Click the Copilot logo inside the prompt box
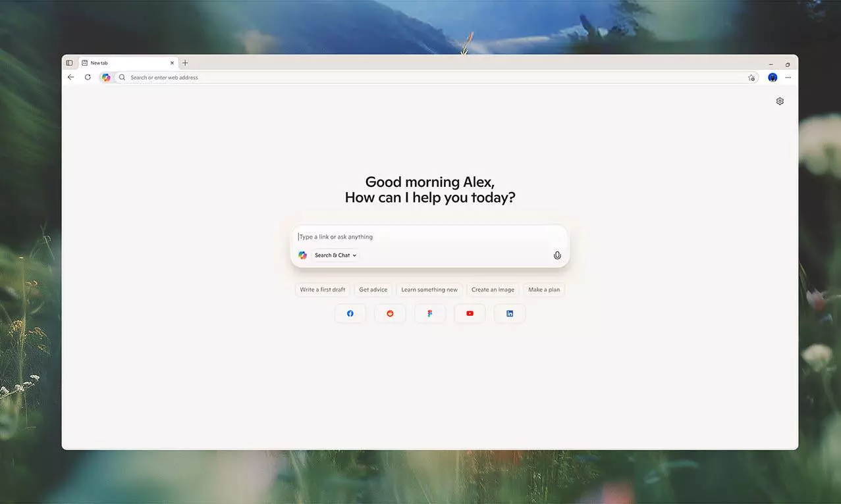The width and height of the screenshot is (841, 504). point(302,255)
